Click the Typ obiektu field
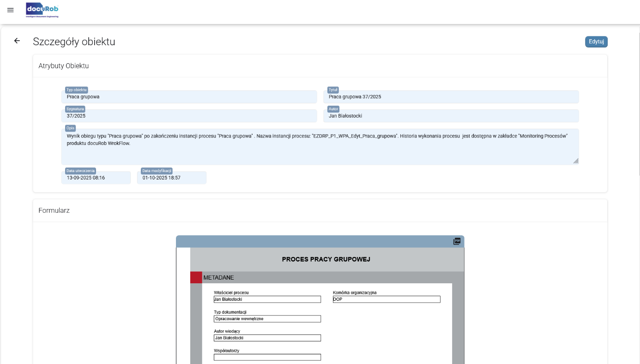 pos(189,97)
